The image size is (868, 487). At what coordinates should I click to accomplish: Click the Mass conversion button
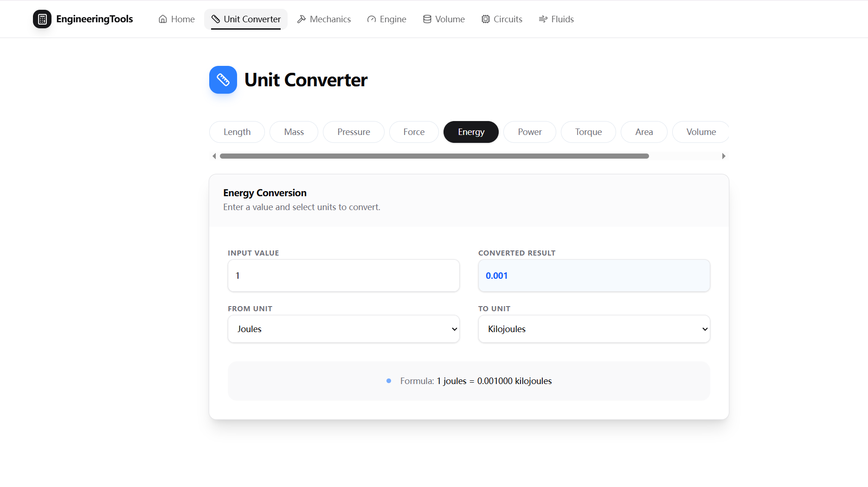point(294,132)
